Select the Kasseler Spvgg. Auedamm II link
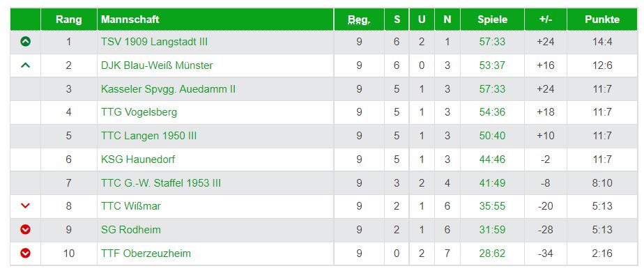Viewport: 644px width, 273px height. pos(169,89)
